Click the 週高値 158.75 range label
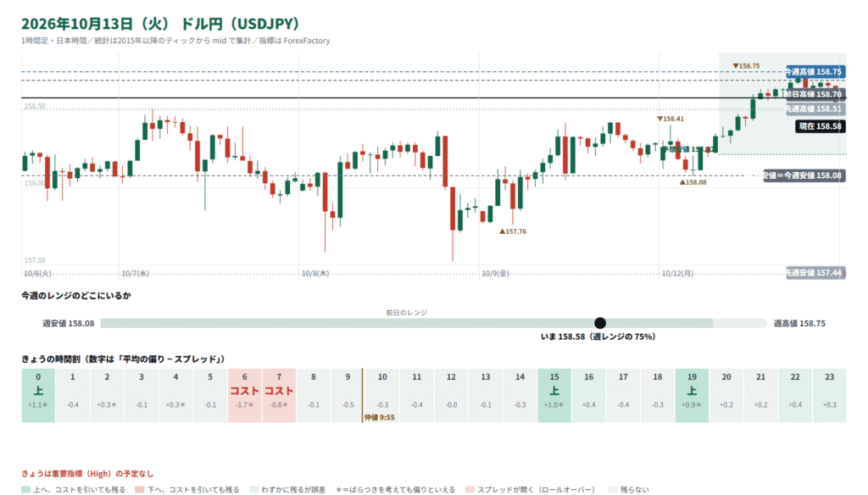The image size is (868, 495). (x=799, y=323)
